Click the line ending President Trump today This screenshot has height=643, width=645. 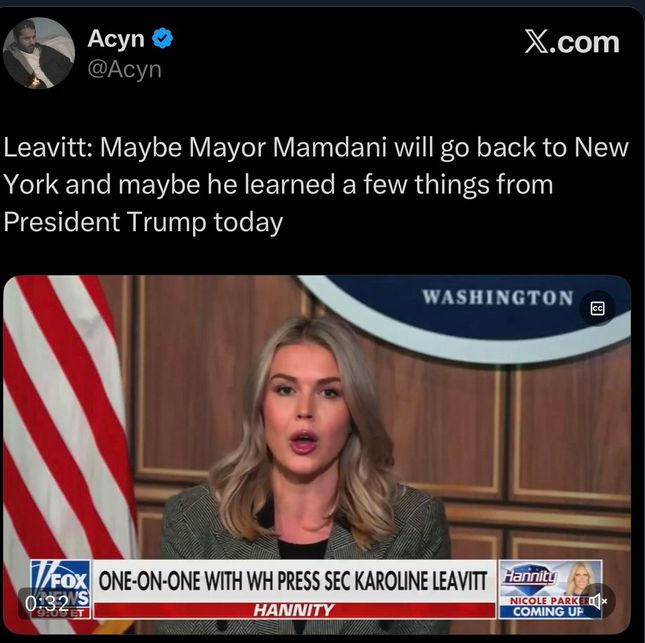143,222
